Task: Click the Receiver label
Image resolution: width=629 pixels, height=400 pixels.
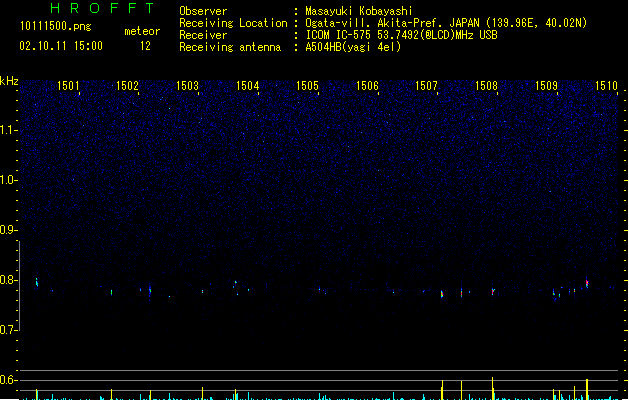Action: tap(203, 35)
